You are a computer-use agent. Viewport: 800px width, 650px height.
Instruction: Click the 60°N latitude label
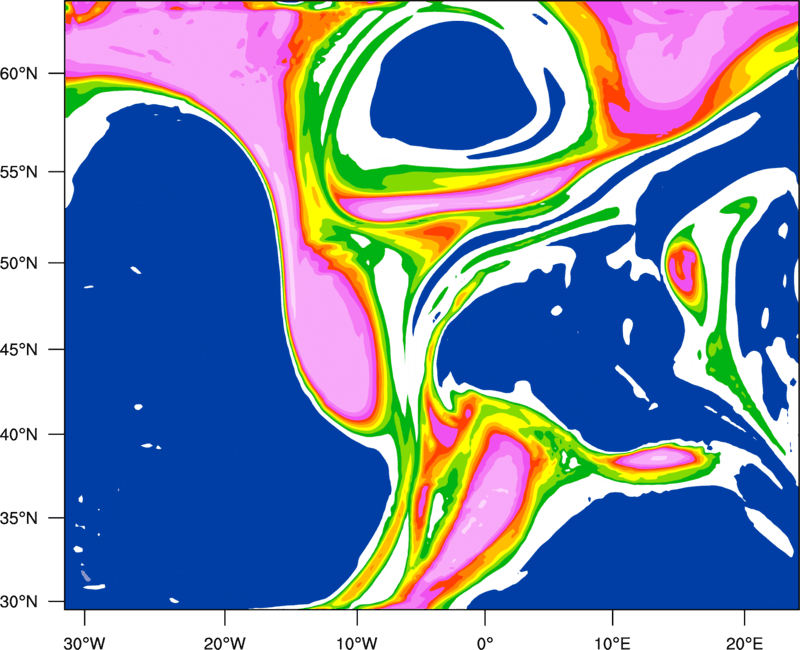coord(19,73)
